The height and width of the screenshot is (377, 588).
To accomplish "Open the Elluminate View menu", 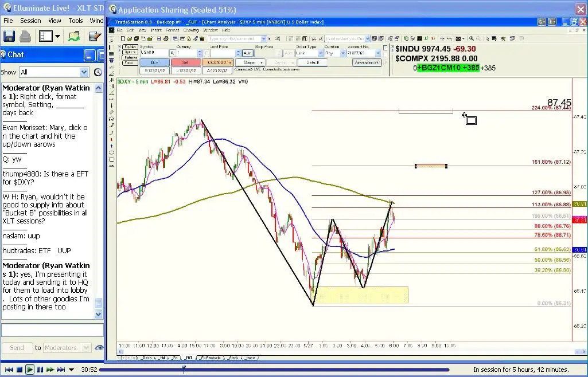I will tap(54, 21).
